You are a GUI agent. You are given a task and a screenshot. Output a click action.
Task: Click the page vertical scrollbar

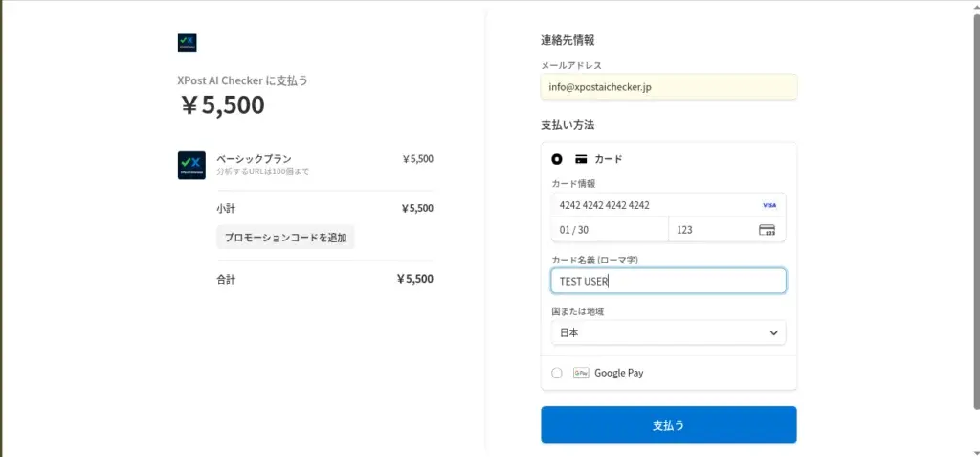click(x=974, y=192)
